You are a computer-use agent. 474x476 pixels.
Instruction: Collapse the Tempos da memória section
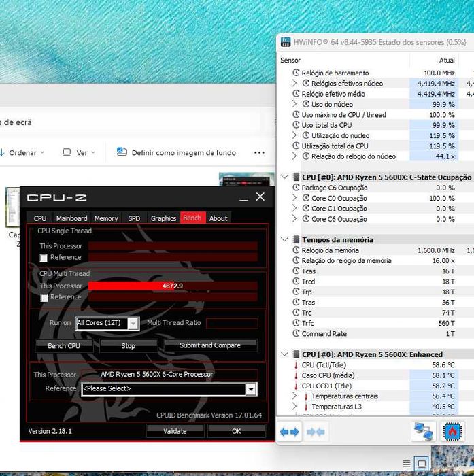click(284, 239)
